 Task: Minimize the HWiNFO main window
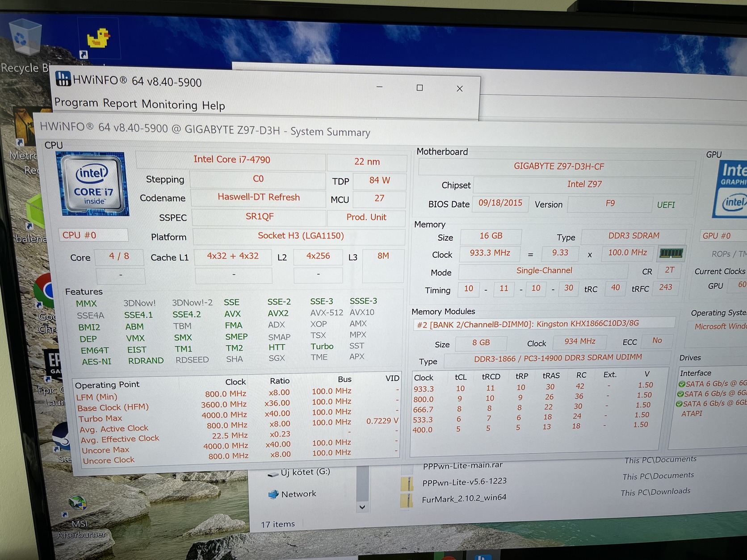pyautogui.click(x=379, y=87)
